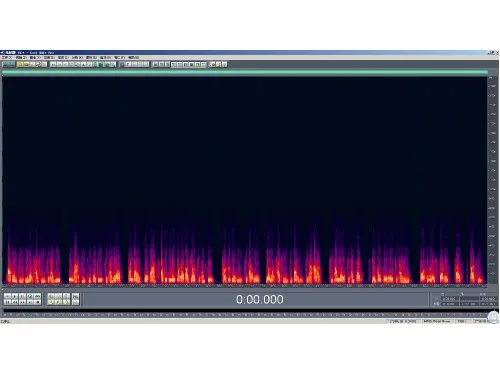Toggle waveform/multitrack view with the green toolbar button
This screenshot has height=375, width=500.
point(8,64)
